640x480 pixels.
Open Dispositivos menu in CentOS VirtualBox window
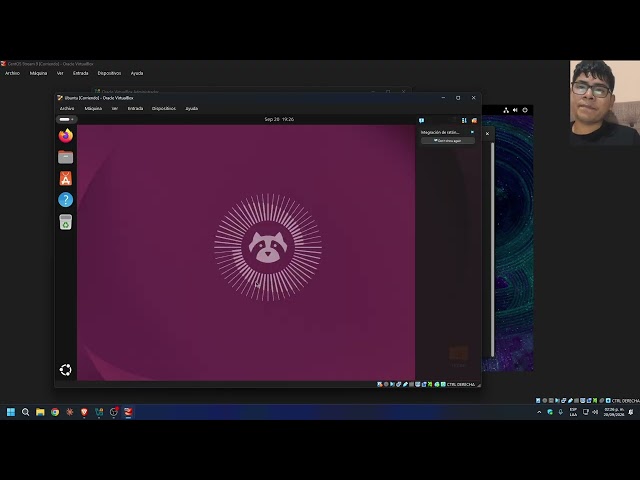(109, 73)
